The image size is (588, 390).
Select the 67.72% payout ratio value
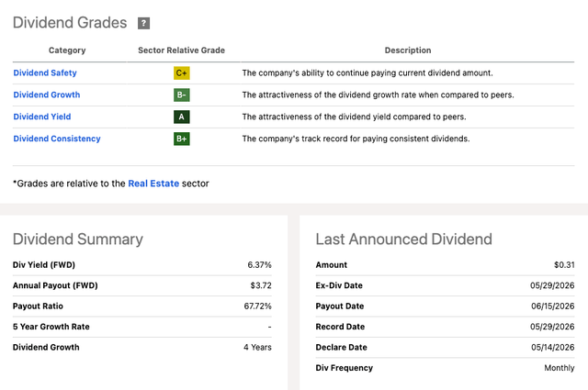[257, 306]
